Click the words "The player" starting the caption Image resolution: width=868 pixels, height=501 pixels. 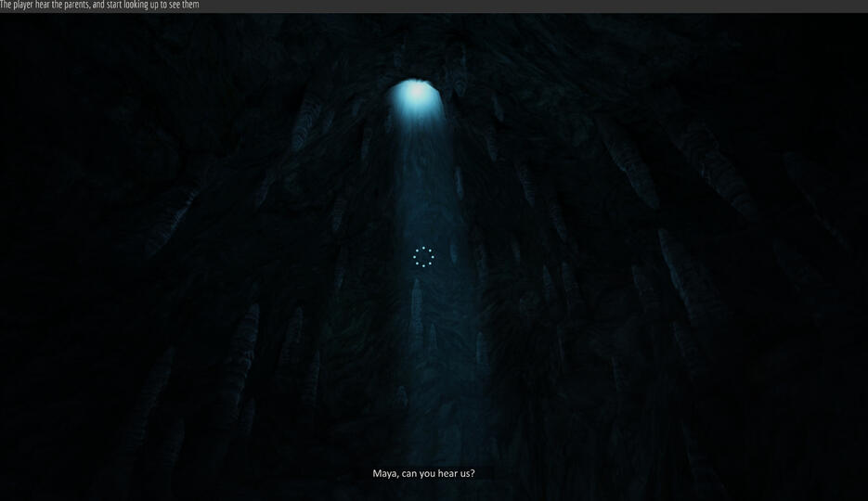[x=17, y=6]
